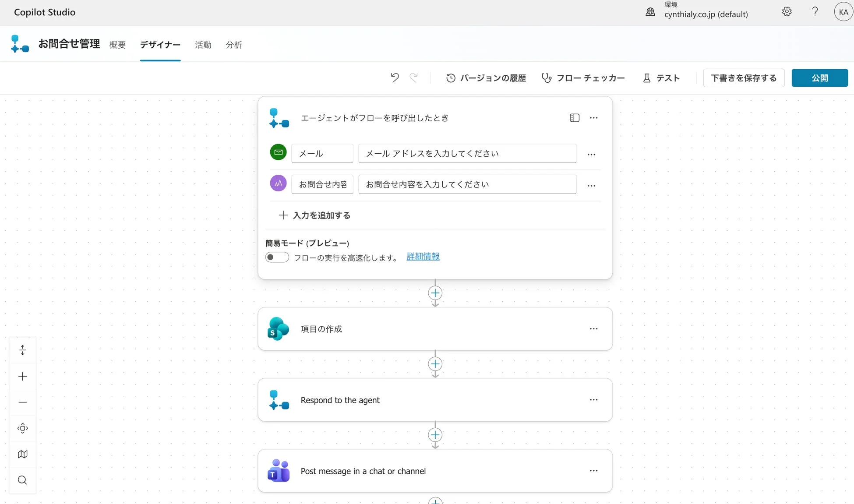Click the 公開 publish button

[x=819, y=78]
